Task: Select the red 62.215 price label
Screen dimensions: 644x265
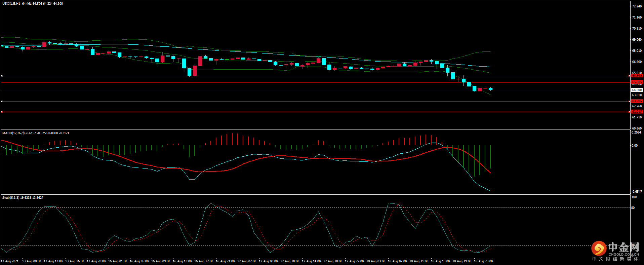Action: point(637,112)
